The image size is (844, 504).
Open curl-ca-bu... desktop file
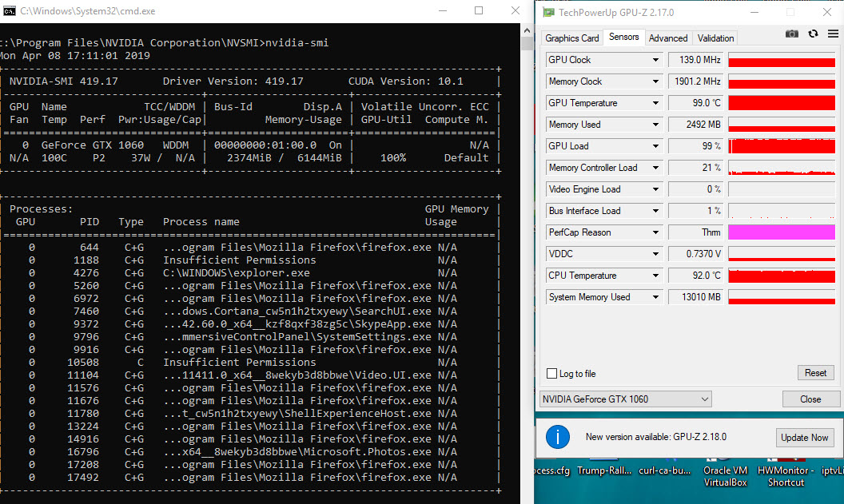665,470
